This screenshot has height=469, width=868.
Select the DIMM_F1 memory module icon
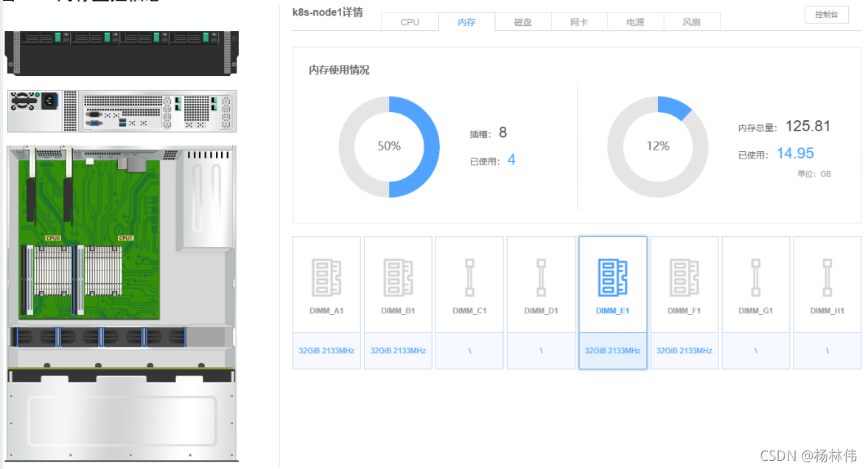685,277
